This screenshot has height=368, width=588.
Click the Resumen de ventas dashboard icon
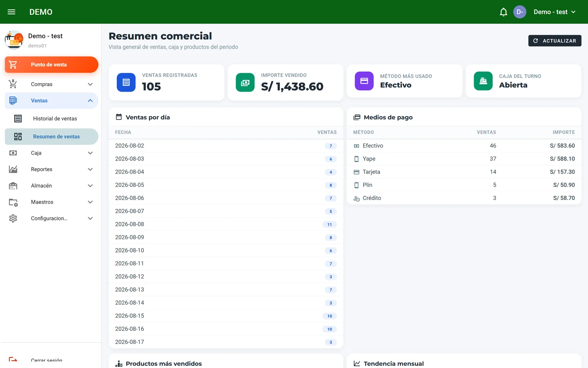[x=18, y=137]
